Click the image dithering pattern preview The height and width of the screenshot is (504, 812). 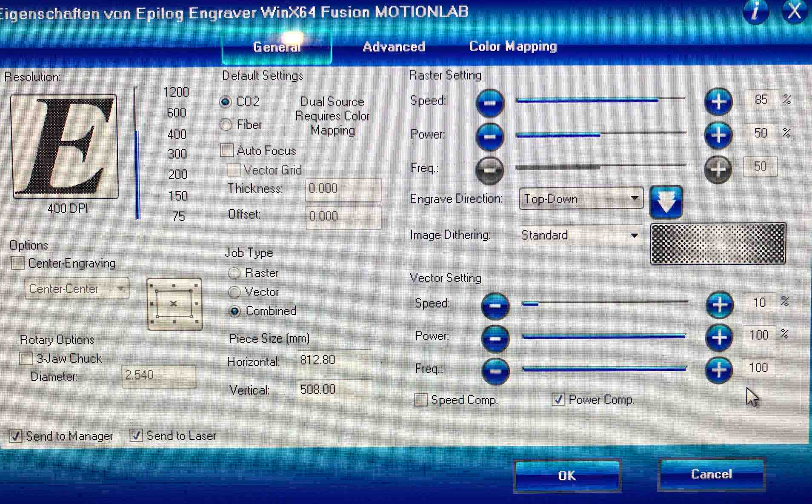(x=718, y=244)
